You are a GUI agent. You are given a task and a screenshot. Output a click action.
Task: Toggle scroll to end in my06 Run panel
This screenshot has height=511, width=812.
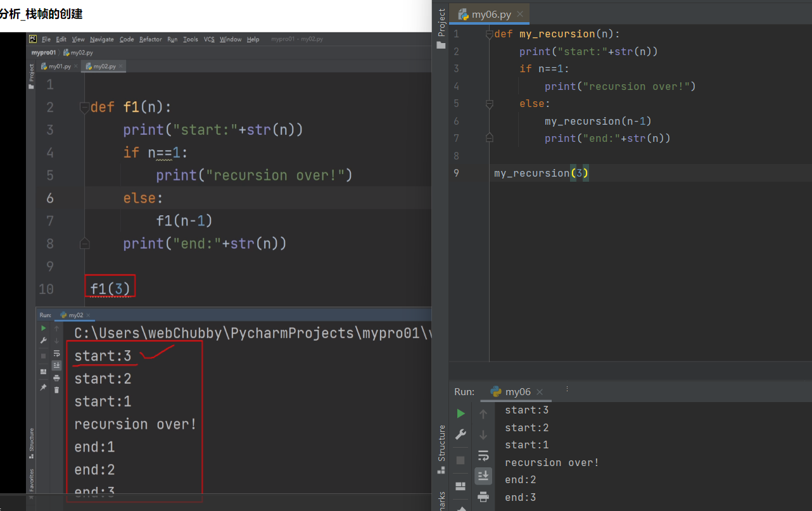pyautogui.click(x=483, y=476)
